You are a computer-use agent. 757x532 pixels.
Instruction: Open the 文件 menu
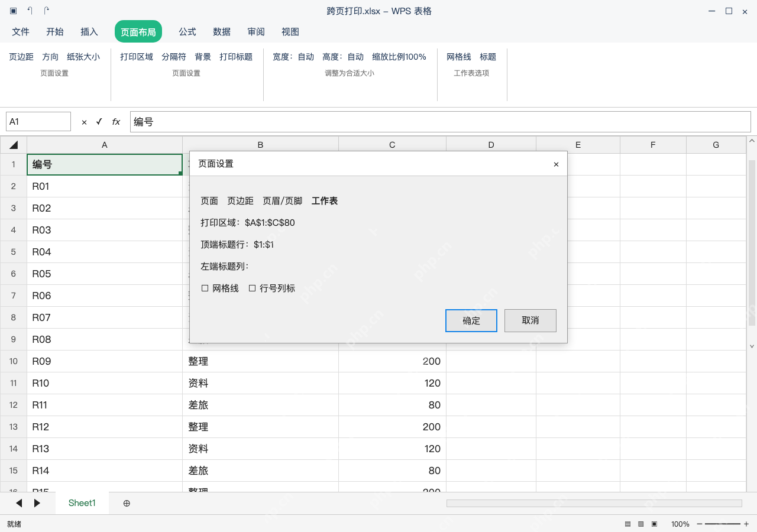click(21, 31)
